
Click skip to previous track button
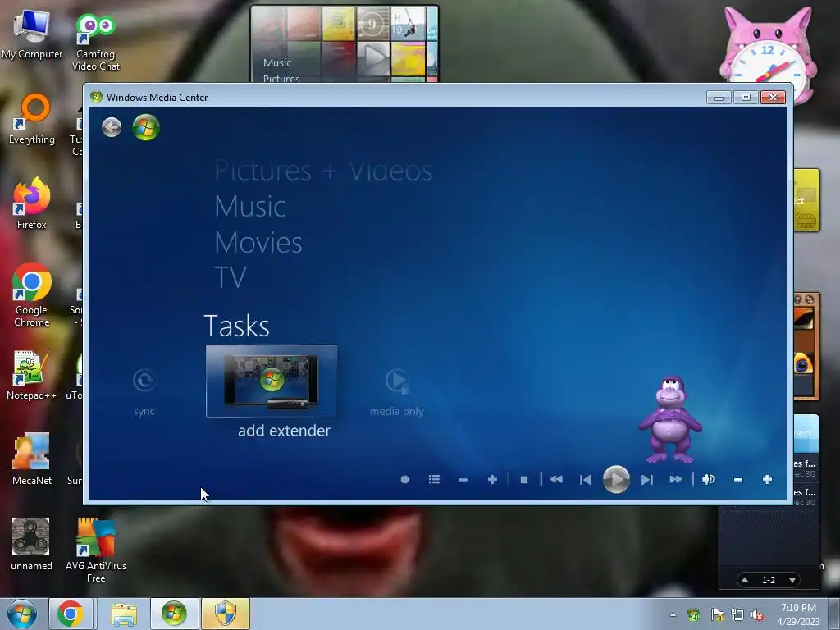click(586, 479)
